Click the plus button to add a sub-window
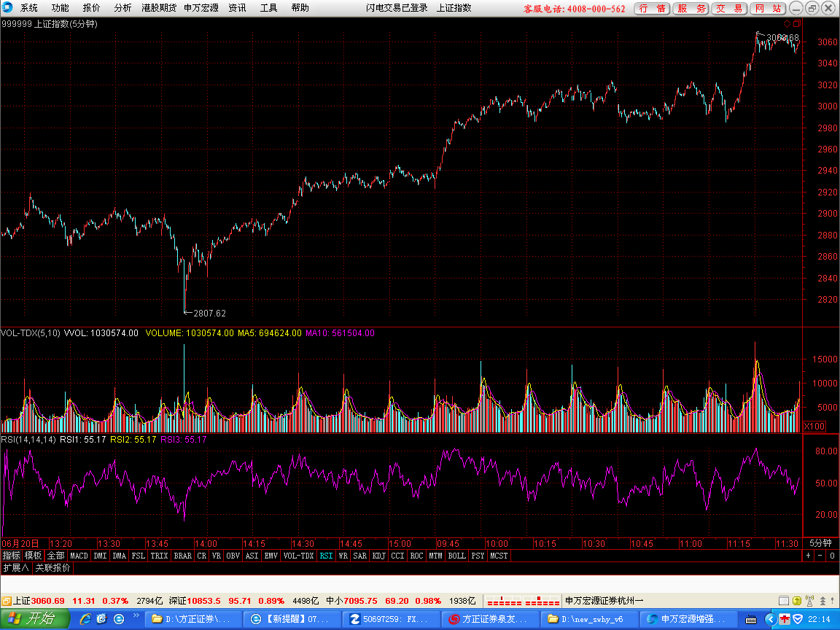Image resolution: width=840 pixels, height=630 pixels. point(809,556)
